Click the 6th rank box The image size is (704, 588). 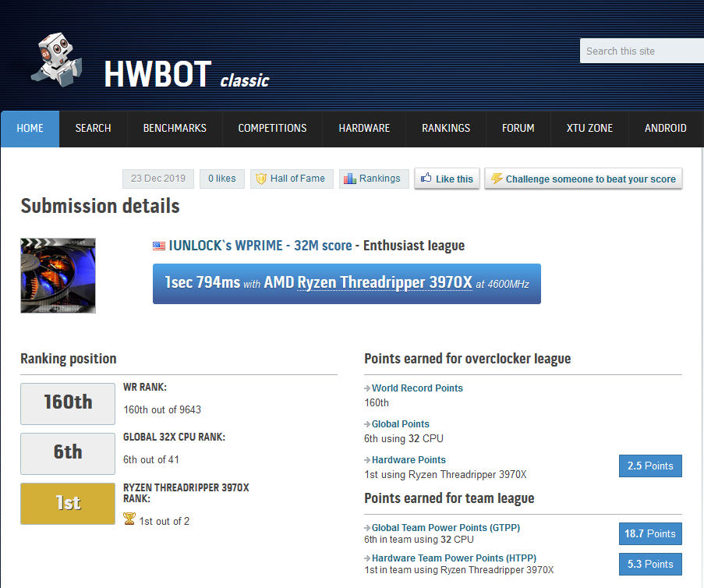pos(68,453)
